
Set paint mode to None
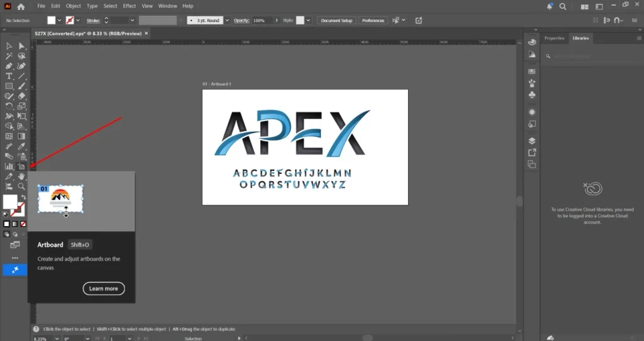(x=23, y=224)
